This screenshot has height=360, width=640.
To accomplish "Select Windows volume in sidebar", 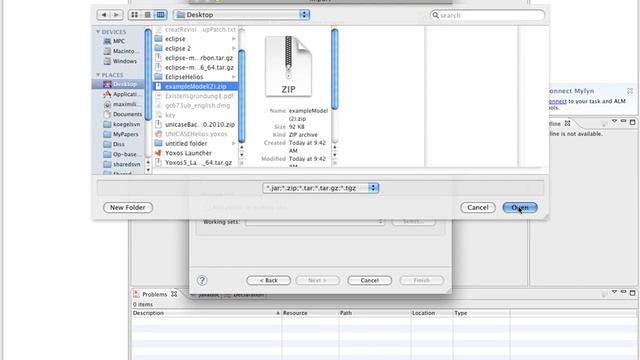I will point(120,61).
